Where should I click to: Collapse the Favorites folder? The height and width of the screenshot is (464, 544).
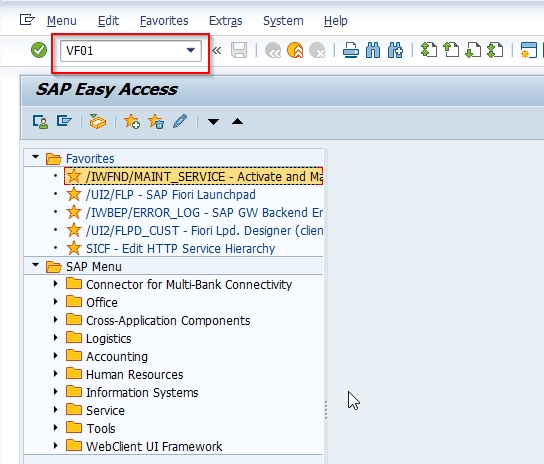(35, 157)
